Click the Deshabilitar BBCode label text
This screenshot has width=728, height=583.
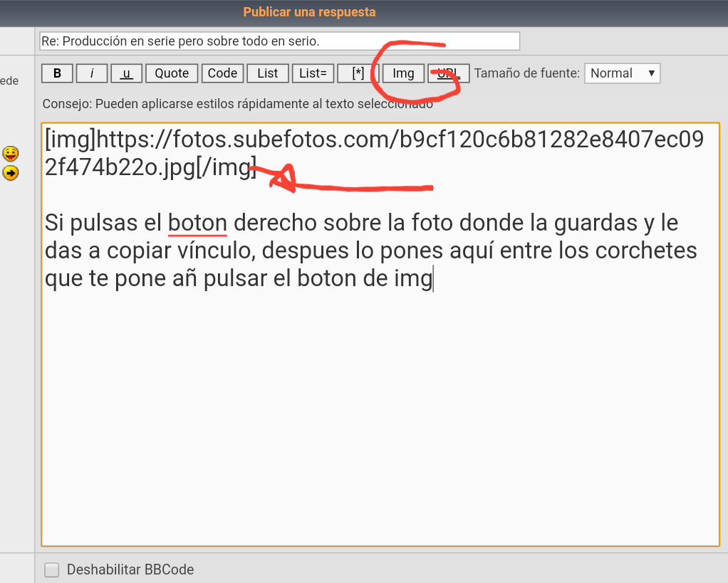pyautogui.click(x=130, y=569)
